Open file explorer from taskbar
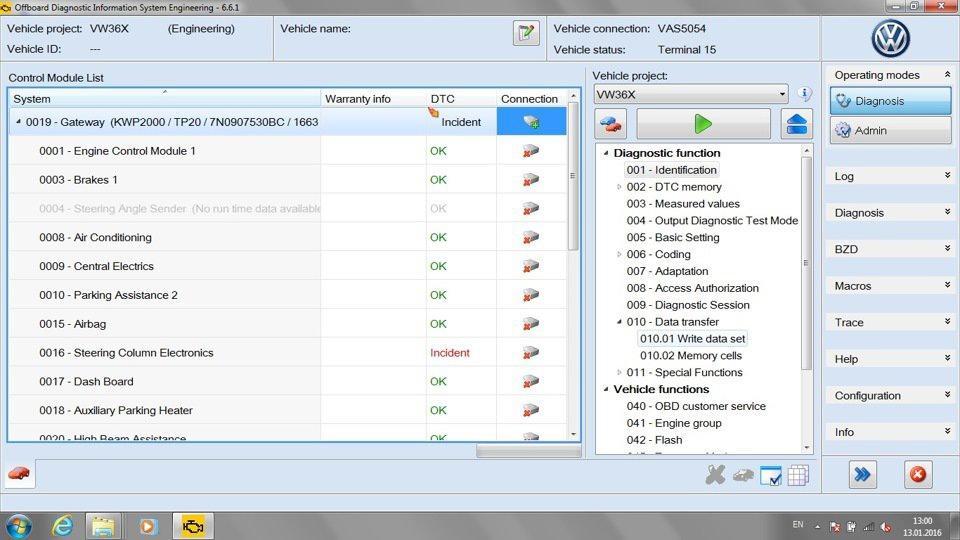960x540 pixels. click(x=103, y=526)
